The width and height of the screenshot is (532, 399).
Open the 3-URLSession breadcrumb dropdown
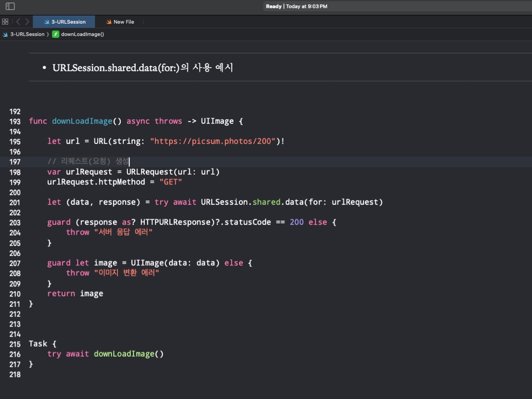pyautogui.click(x=27, y=34)
